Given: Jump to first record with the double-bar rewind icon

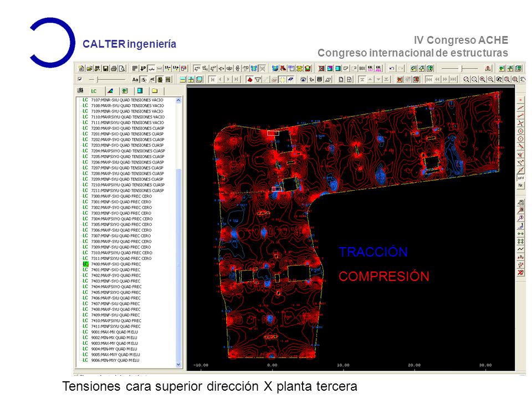Looking at the screenshot, I should pos(429,80).
